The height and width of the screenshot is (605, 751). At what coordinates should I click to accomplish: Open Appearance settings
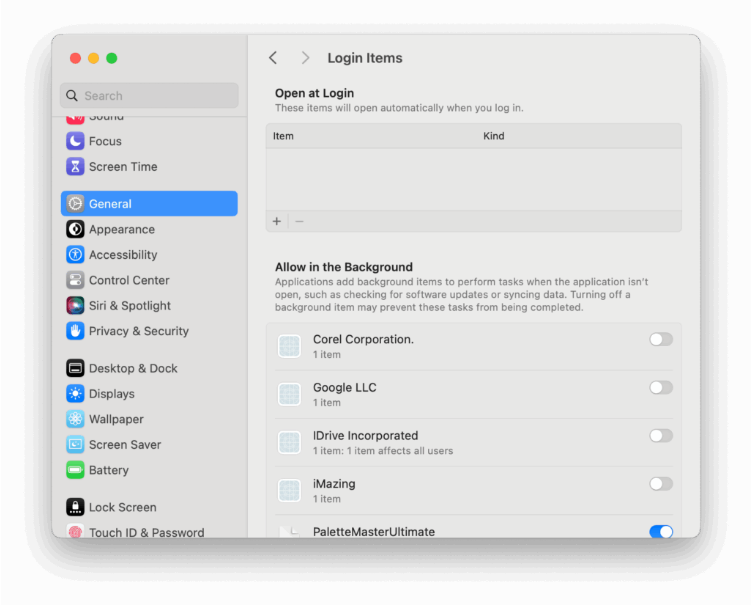(149, 229)
